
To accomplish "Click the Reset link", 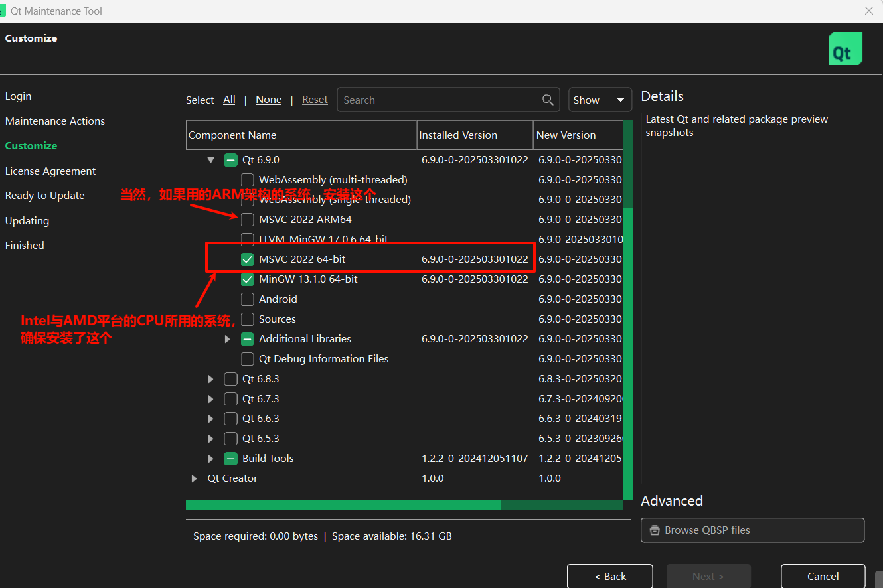I will [x=315, y=100].
